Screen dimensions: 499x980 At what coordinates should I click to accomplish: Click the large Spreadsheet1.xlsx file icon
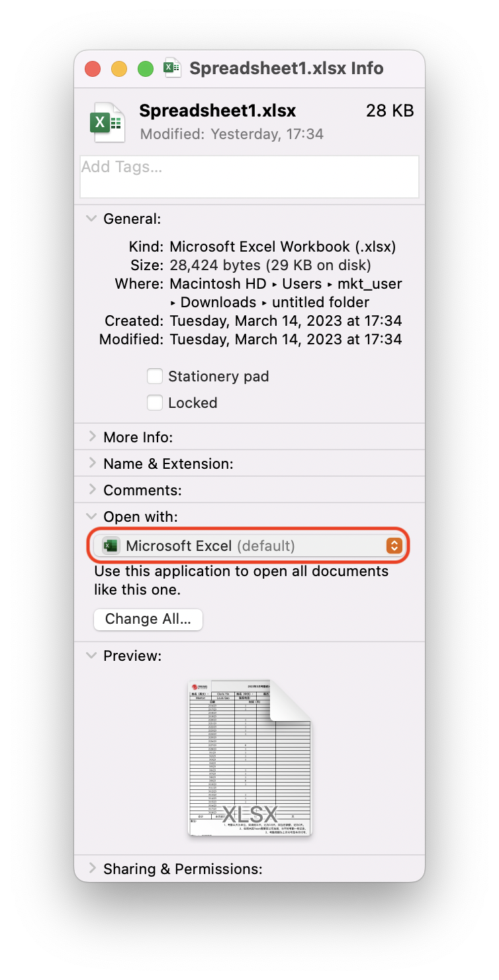(107, 122)
